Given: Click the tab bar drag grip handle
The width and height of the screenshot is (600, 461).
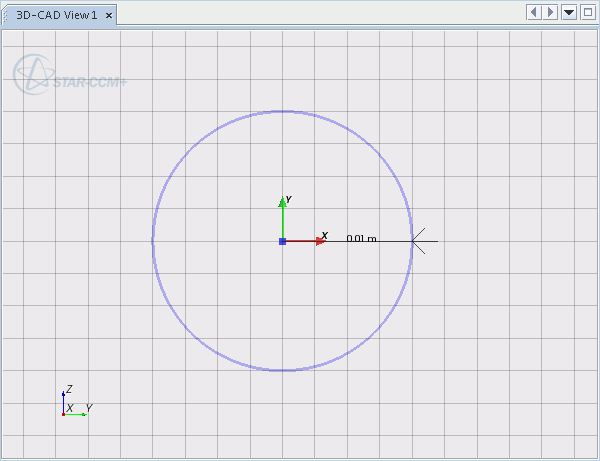Looking at the screenshot, I should 5,15.
